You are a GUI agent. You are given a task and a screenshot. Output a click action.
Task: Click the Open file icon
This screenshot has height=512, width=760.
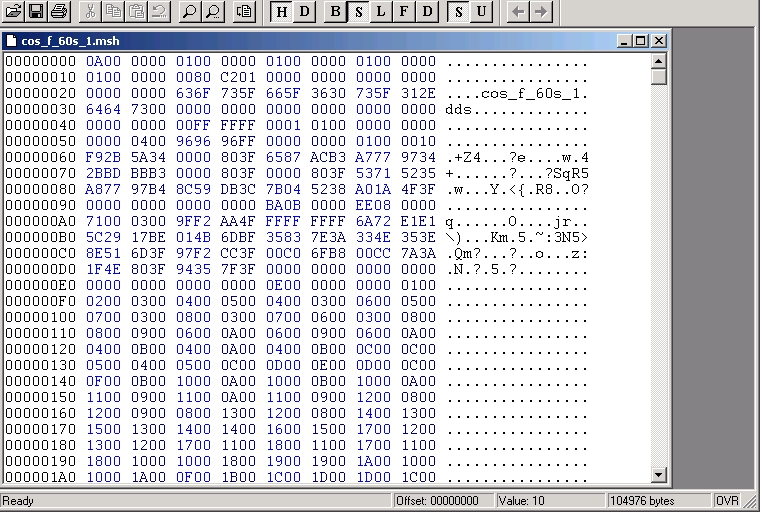coord(13,12)
